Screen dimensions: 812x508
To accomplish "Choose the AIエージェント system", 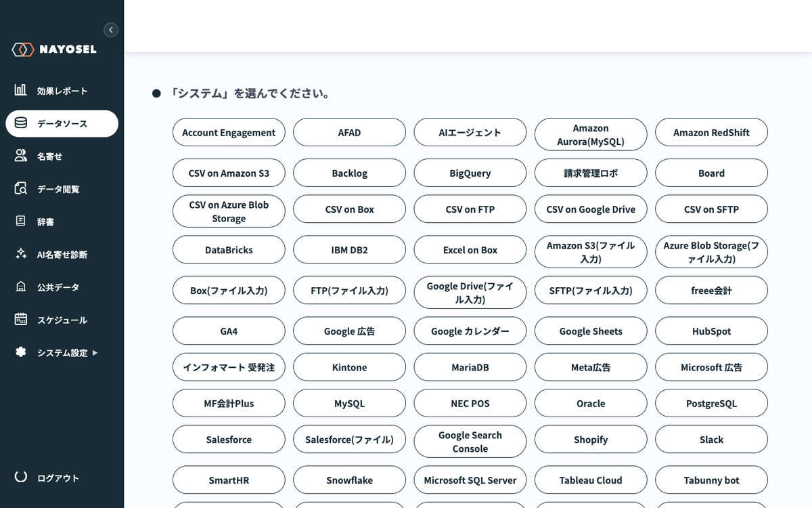I will (470, 132).
